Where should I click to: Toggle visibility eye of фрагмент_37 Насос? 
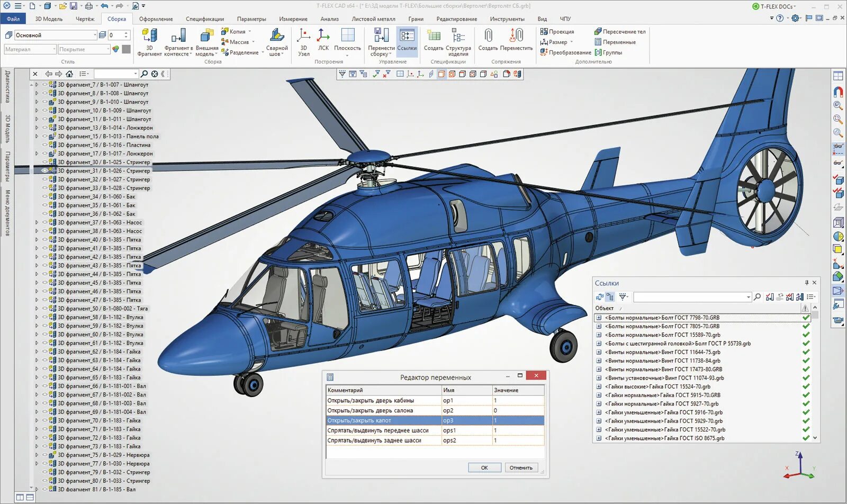tap(45, 222)
